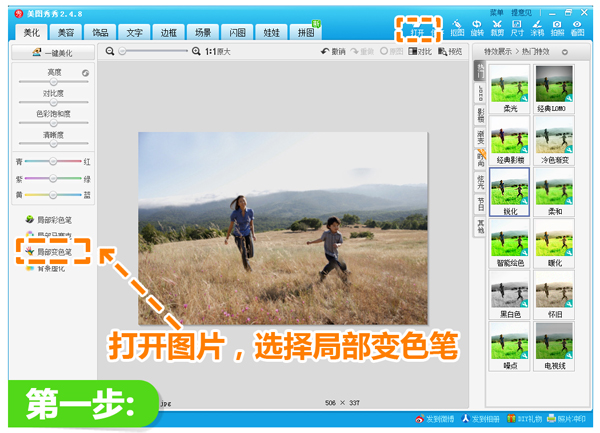The image size is (600, 433).
Task: Upload via 发到相册
Action: click(481, 419)
